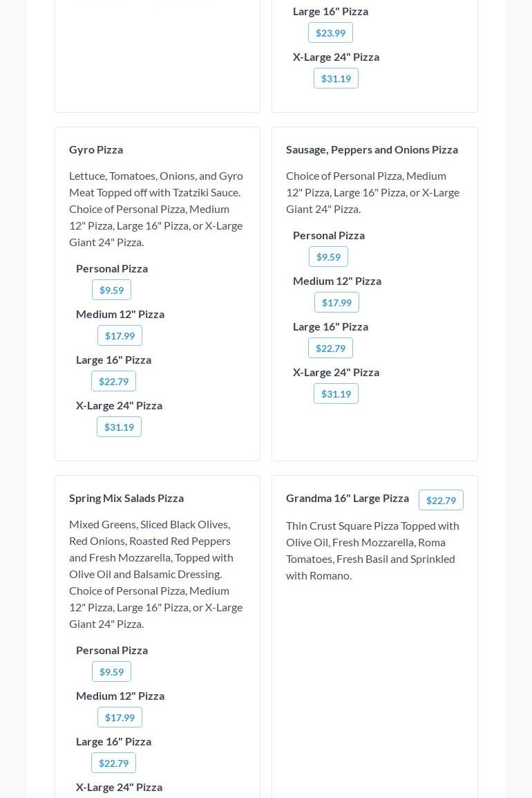Pick Spring Mix Salads Large $22.79 price
This screenshot has height=798, width=532.
pyautogui.click(x=113, y=763)
